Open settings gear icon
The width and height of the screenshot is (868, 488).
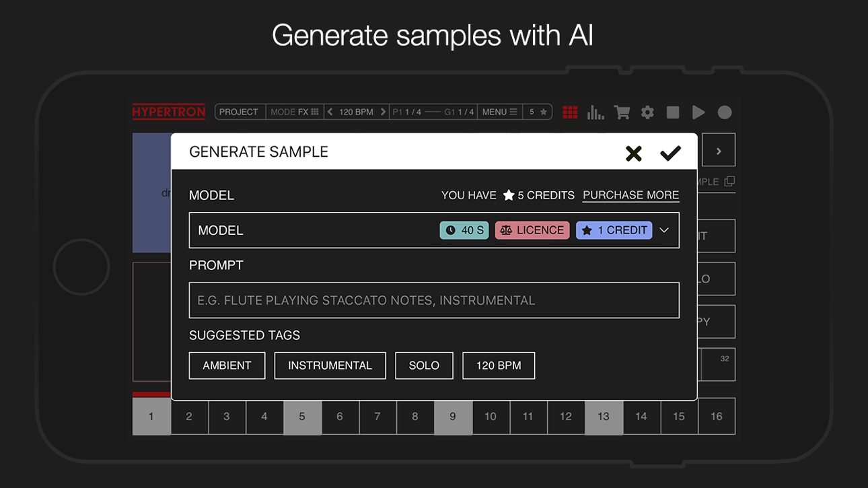[x=647, y=112]
